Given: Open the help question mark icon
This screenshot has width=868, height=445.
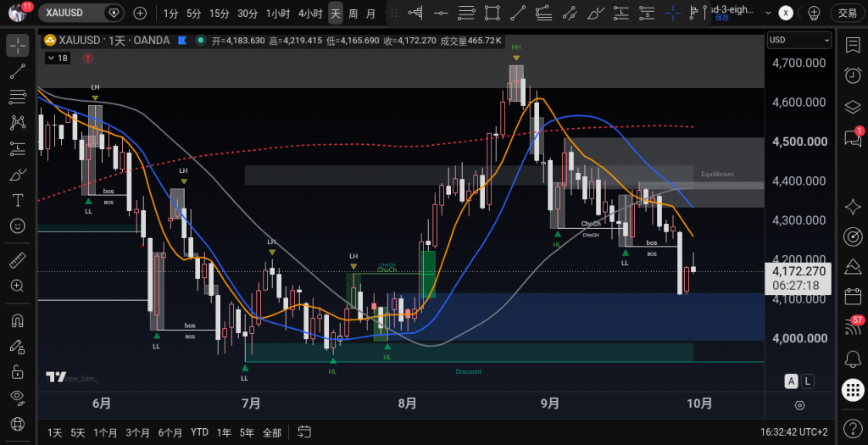Looking at the screenshot, I should tap(853, 428).
